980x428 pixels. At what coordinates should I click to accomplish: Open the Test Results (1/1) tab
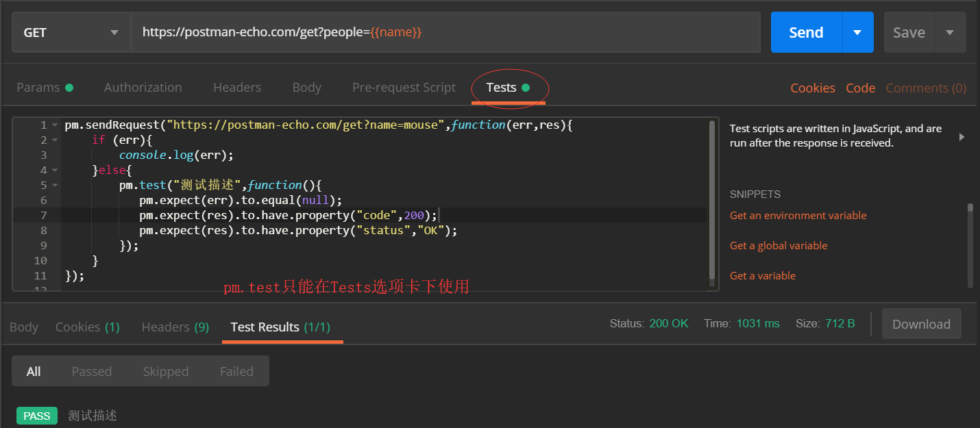280,327
